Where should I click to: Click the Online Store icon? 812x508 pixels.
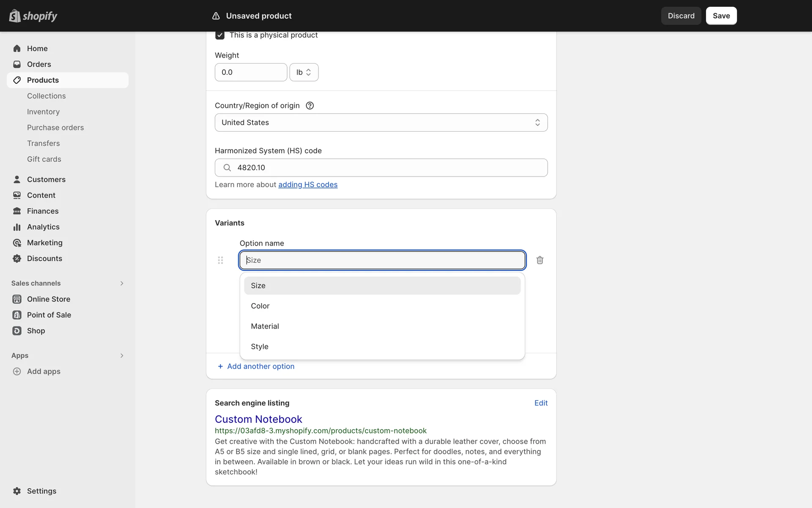pos(17,299)
